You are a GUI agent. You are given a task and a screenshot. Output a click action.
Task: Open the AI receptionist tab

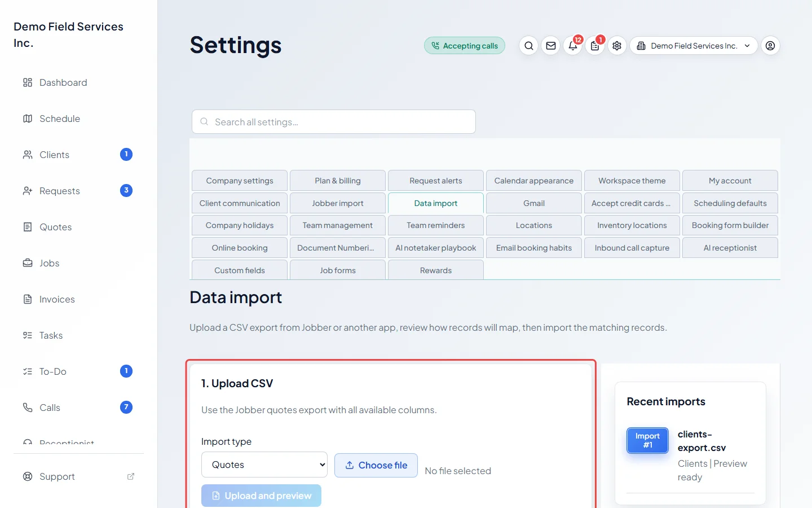(730, 248)
